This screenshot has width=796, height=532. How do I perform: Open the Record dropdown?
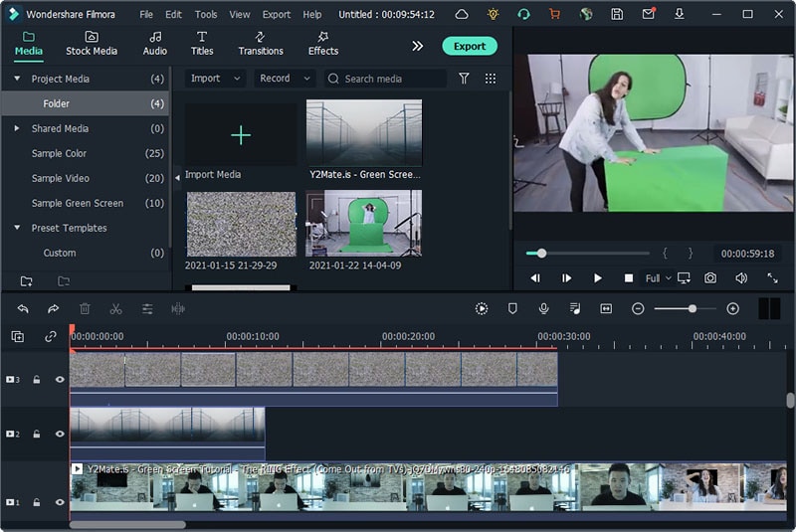(285, 79)
